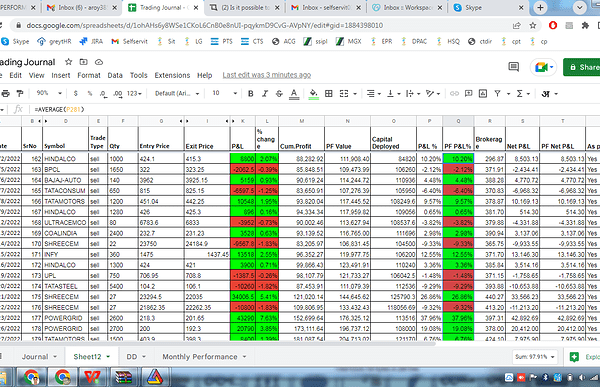Open the font family dropdown
Image resolution: width=600 pixels, height=387 pixels.
[177, 93]
